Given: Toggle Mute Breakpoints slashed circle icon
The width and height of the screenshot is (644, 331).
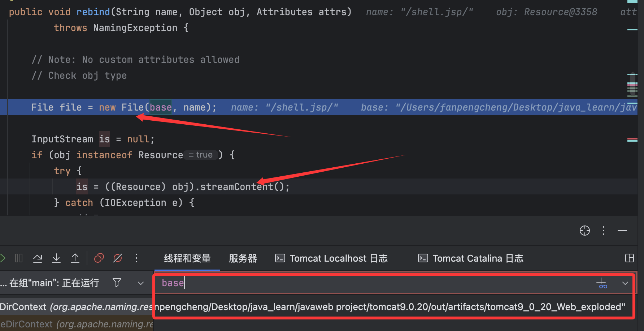Looking at the screenshot, I should pyautogui.click(x=118, y=258).
